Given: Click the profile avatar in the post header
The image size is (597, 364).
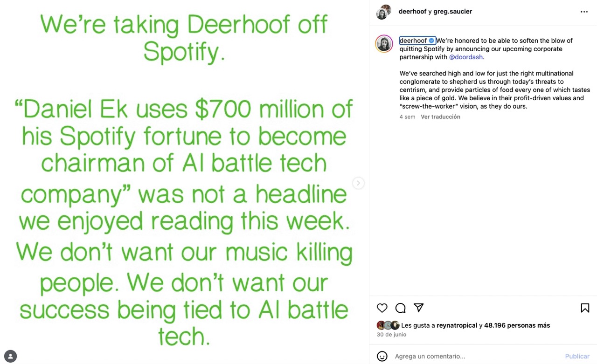Looking at the screenshot, I should (x=383, y=11).
